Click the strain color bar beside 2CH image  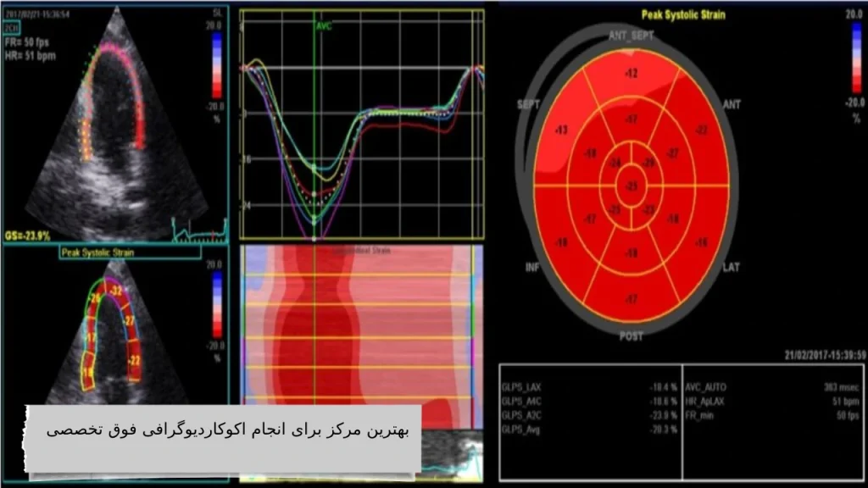tap(217, 65)
